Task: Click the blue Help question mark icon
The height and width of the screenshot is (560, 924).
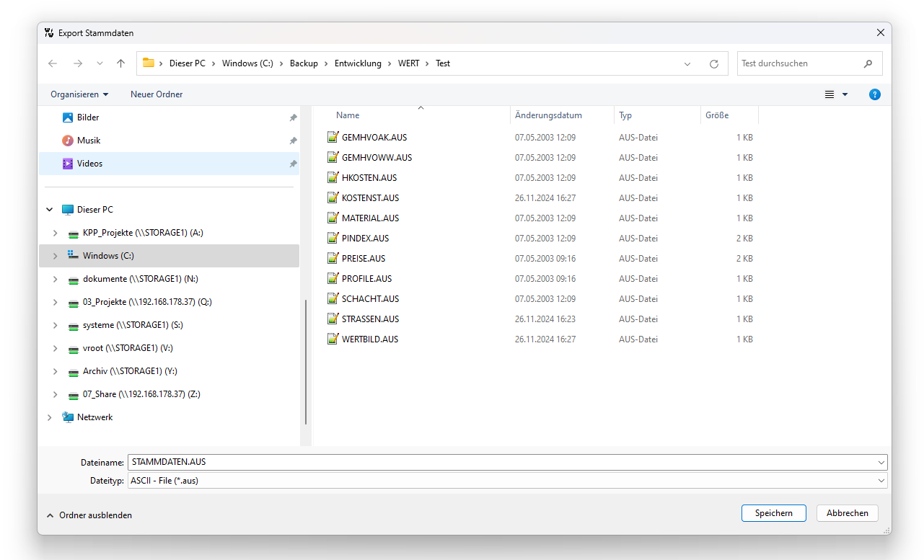Action: pos(874,94)
